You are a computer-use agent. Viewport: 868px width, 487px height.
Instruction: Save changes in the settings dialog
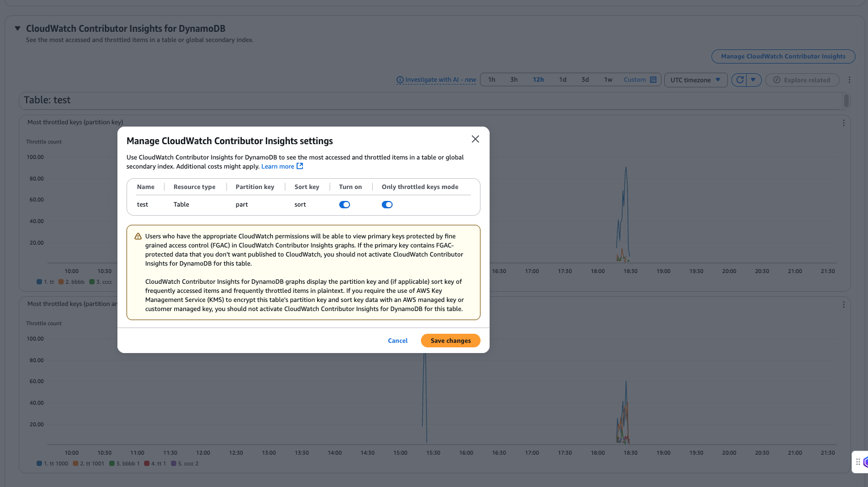(450, 341)
